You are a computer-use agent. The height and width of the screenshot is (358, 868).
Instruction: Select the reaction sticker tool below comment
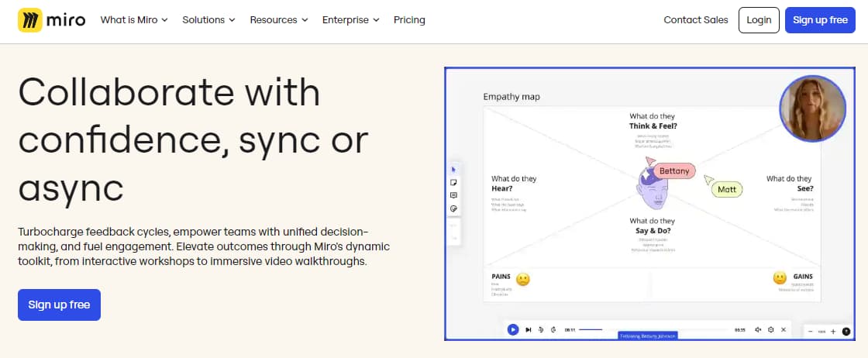click(454, 208)
